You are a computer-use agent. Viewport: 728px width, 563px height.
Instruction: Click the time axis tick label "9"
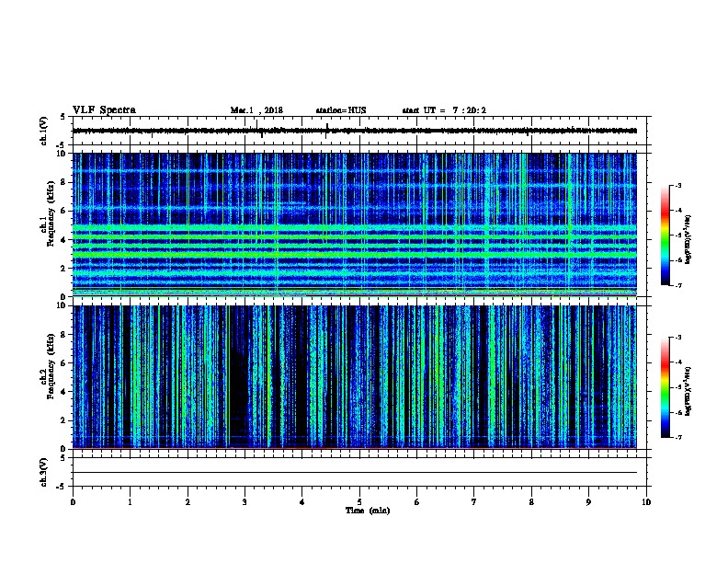click(x=588, y=502)
